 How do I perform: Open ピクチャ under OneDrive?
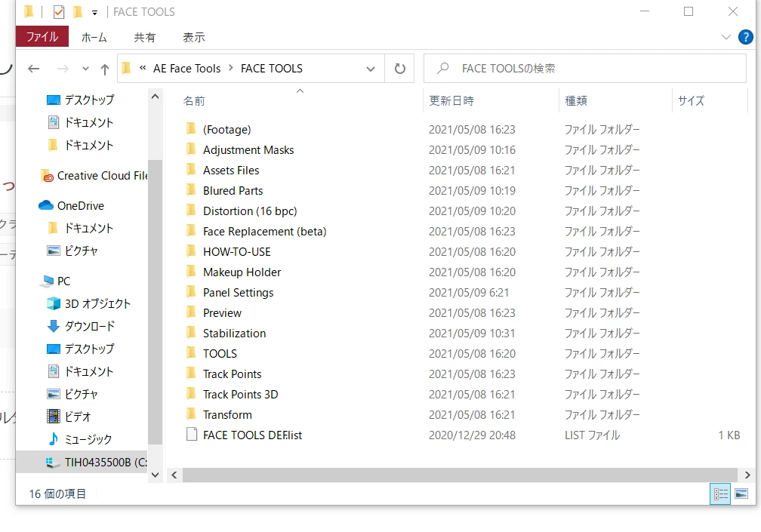tap(72, 251)
